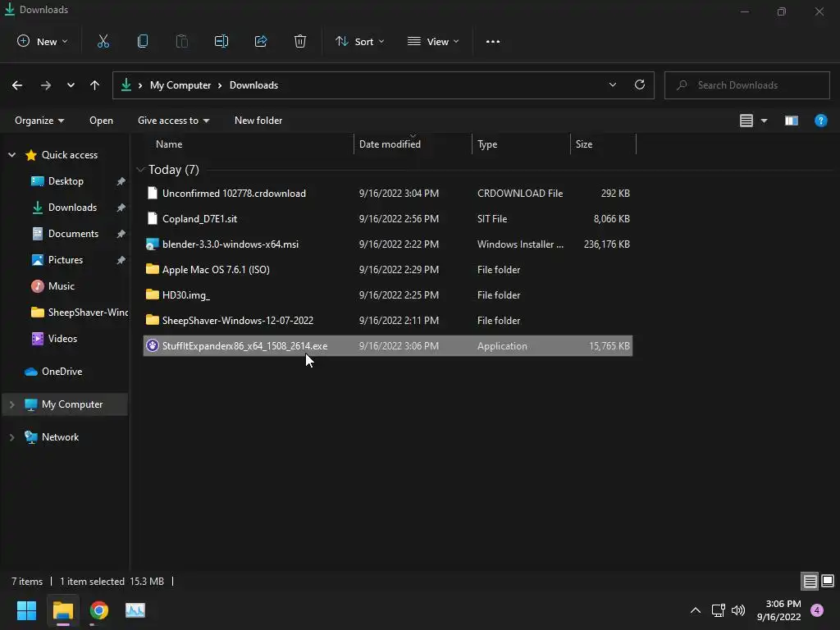Click the change view layout icon
Screen dimensions: 840x630
click(x=746, y=121)
